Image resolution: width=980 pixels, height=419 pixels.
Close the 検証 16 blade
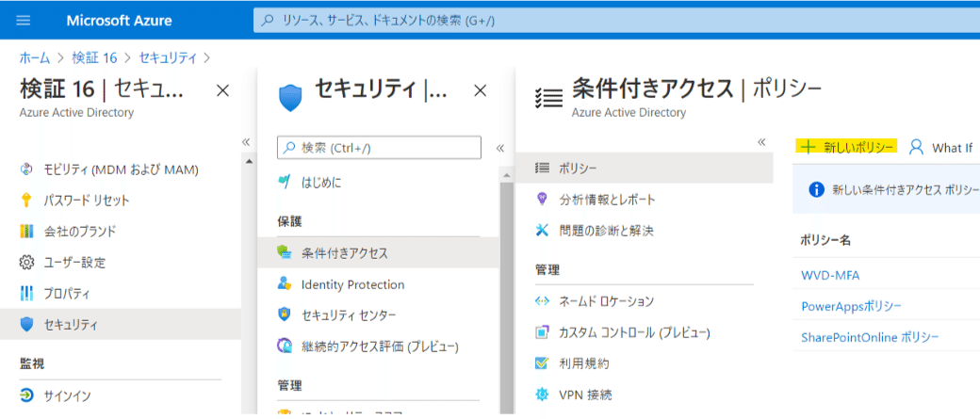click(x=221, y=91)
